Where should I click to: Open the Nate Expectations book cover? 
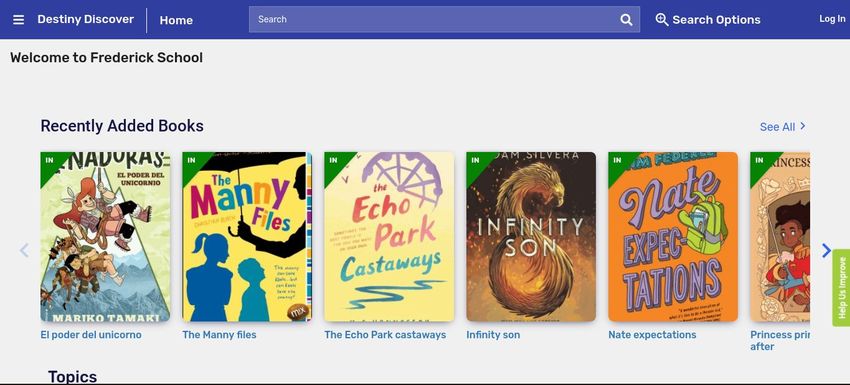click(x=673, y=237)
